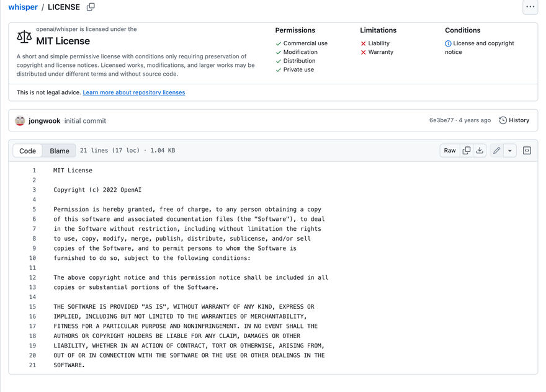
Task: Open the file History clock icon
Action: click(x=503, y=120)
